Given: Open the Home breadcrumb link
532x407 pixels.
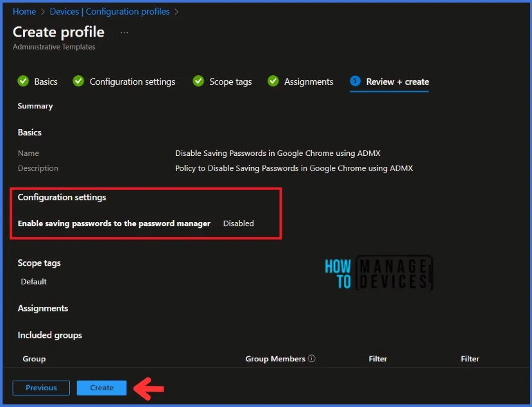Looking at the screenshot, I should click(x=24, y=12).
